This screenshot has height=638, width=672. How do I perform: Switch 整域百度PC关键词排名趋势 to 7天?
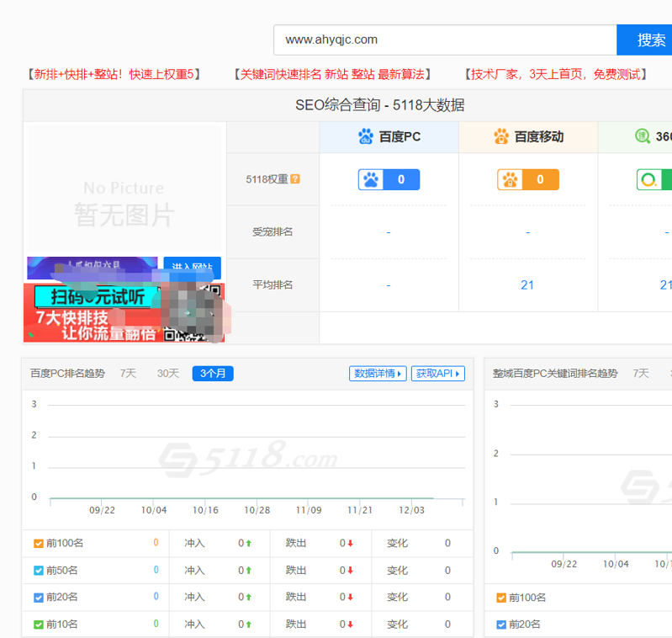click(x=641, y=374)
